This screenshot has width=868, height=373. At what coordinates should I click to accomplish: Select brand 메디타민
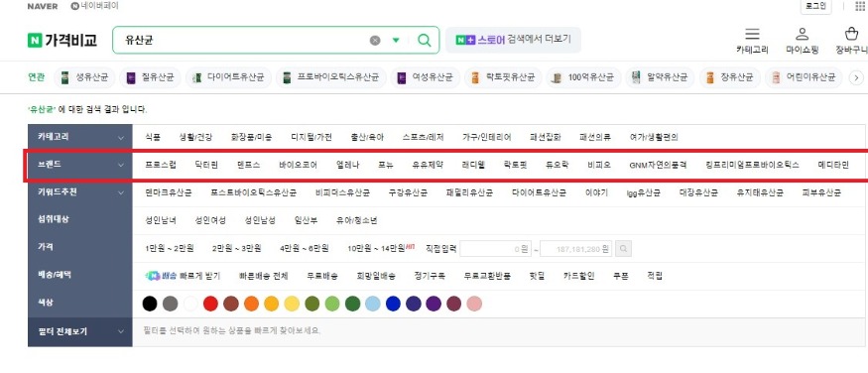pyautogui.click(x=833, y=165)
